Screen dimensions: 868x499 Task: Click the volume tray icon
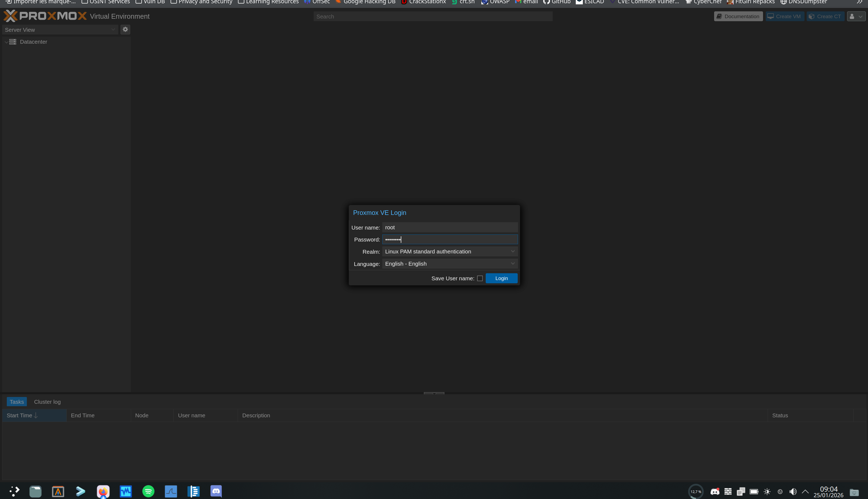pos(793,492)
